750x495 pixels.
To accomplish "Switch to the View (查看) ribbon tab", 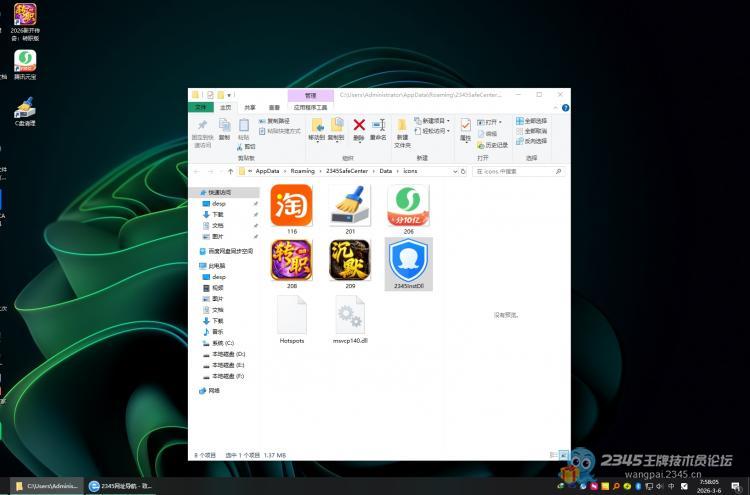I will (274, 107).
